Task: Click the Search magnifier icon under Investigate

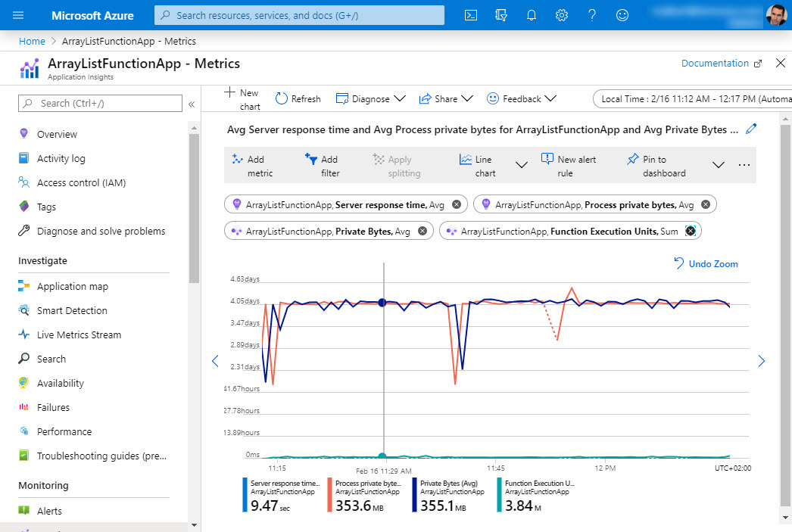Action: pos(23,359)
